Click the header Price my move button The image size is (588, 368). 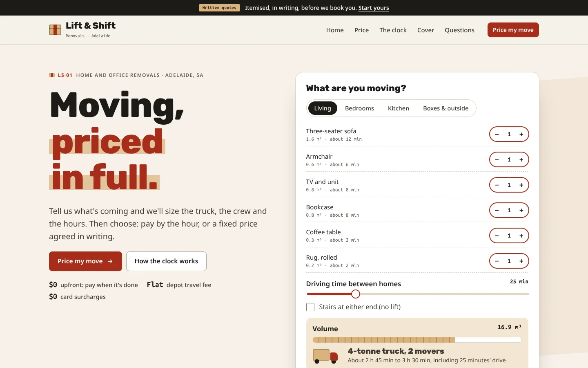pos(513,30)
